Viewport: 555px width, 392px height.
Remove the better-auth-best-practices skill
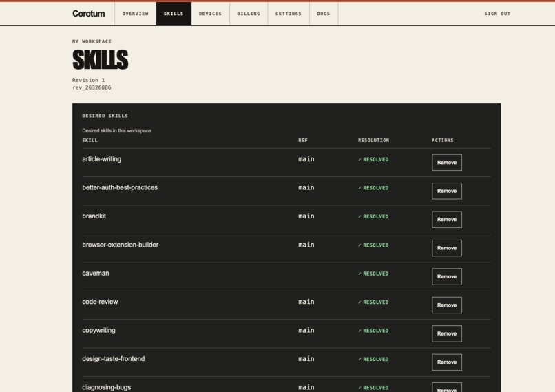447,191
